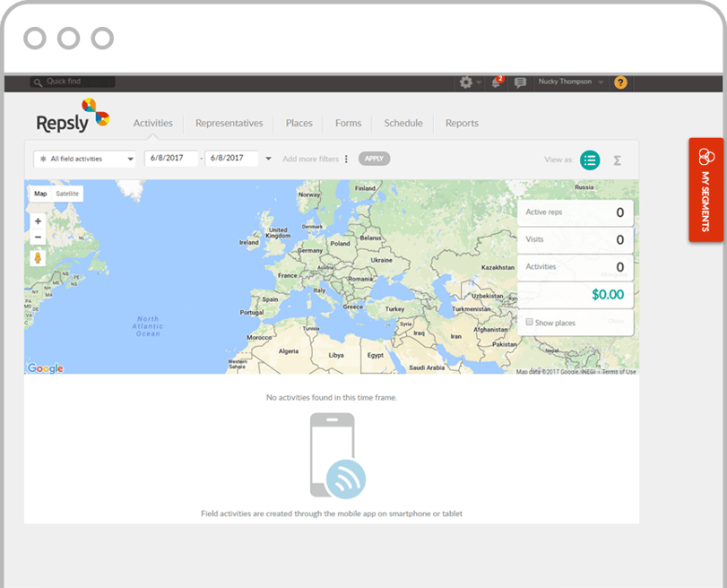Open the Forms tab

[348, 124]
